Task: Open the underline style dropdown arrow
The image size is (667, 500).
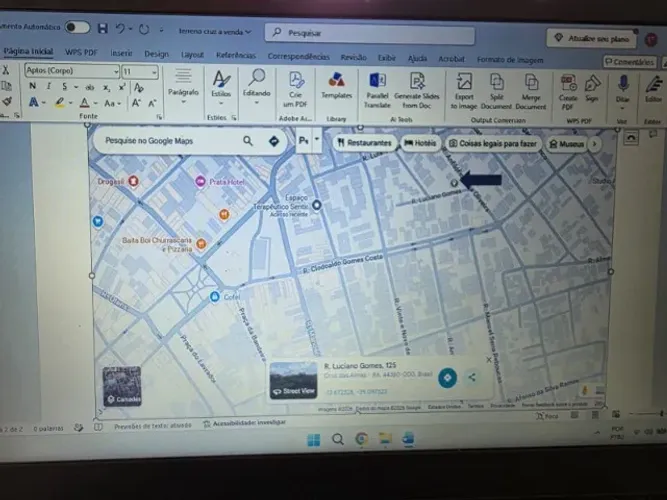Action: click(x=76, y=87)
